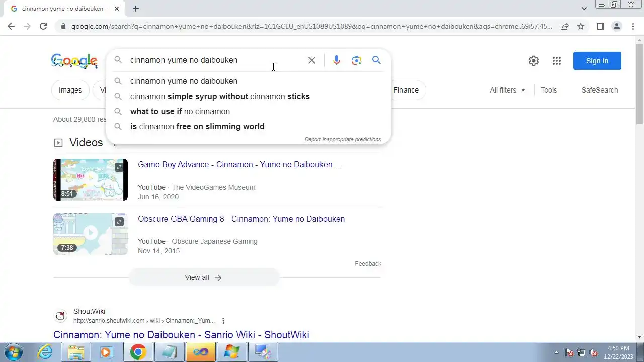Viewport: 644px width, 362px height.
Task: Switch to Chrome in the taskbar
Action: coord(138,352)
